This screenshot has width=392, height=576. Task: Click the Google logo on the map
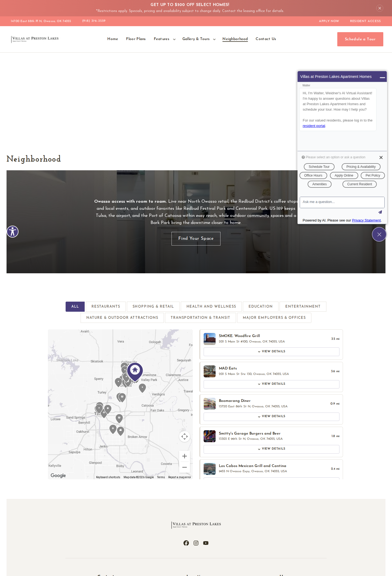[x=58, y=475]
